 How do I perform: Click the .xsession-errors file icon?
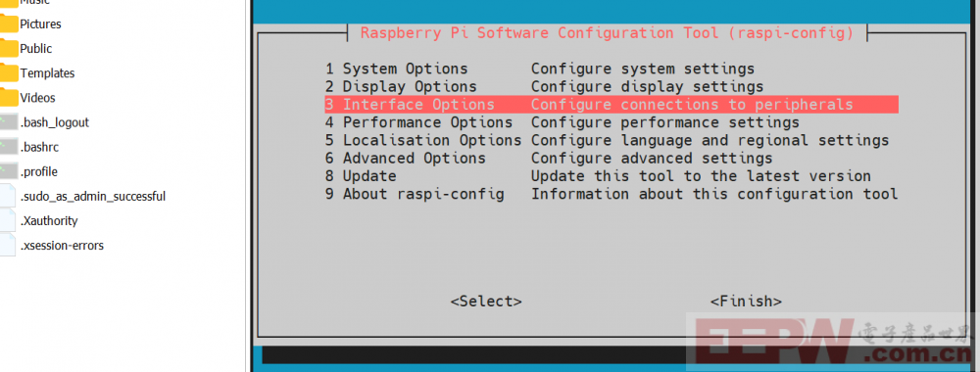[x=8, y=246]
